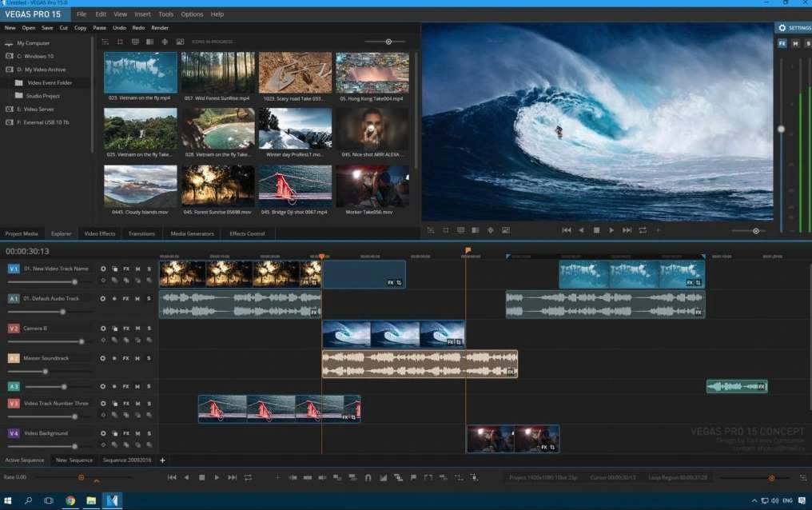812x510 pixels.
Task: Mute the Master Soundtrack track
Action: click(x=137, y=358)
